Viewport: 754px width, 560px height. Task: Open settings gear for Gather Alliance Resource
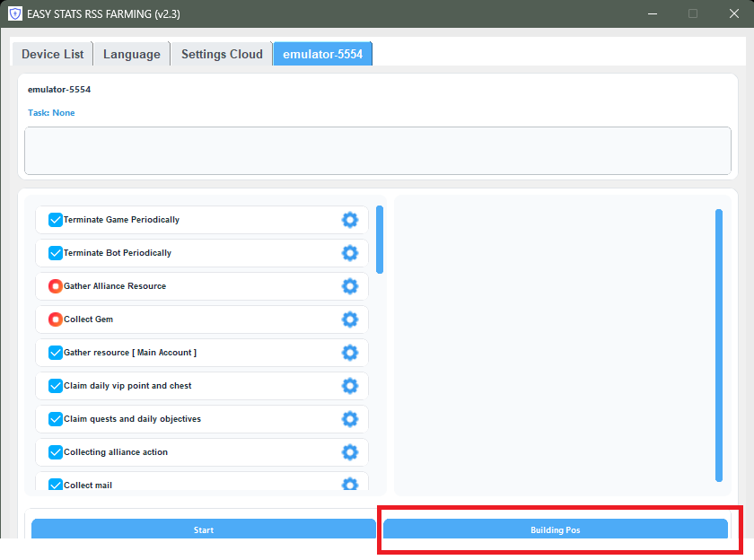349,286
